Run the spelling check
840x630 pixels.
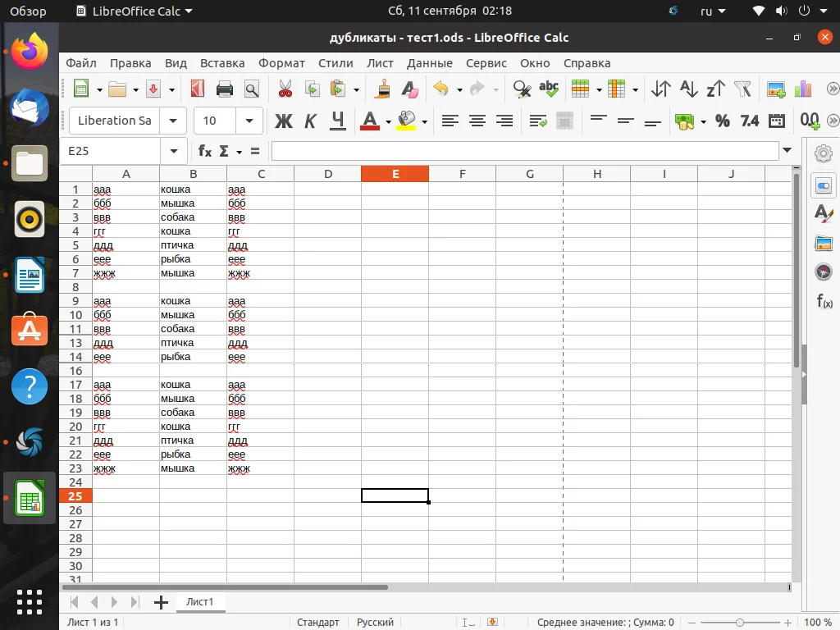pos(548,89)
